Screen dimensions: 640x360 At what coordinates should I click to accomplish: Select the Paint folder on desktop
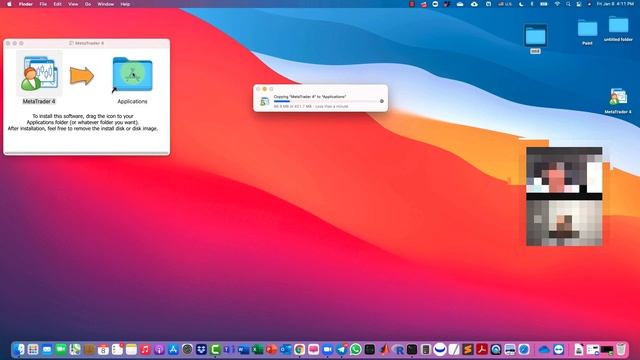coord(587,29)
